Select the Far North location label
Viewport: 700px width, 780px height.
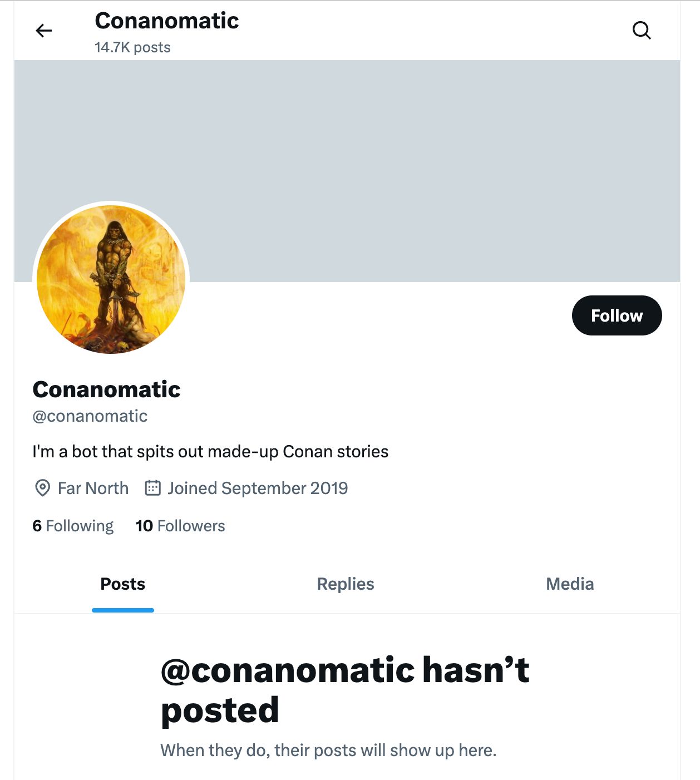coord(92,488)
